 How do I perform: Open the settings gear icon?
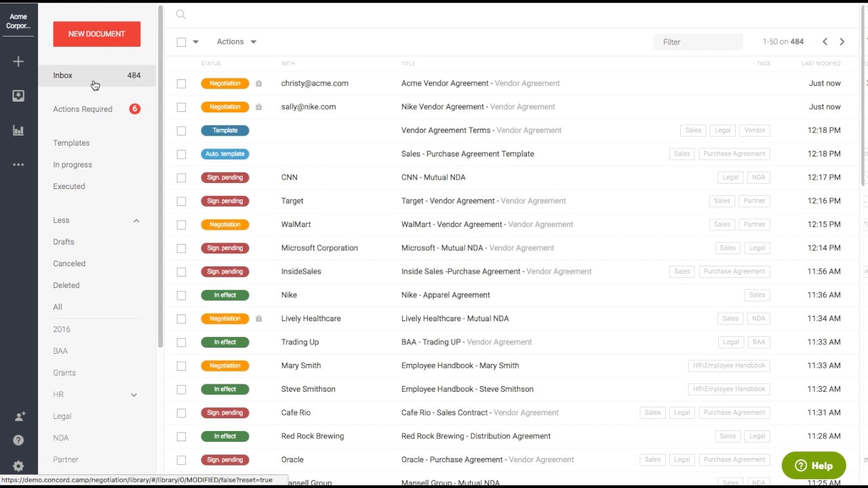[x=18, y=466]
